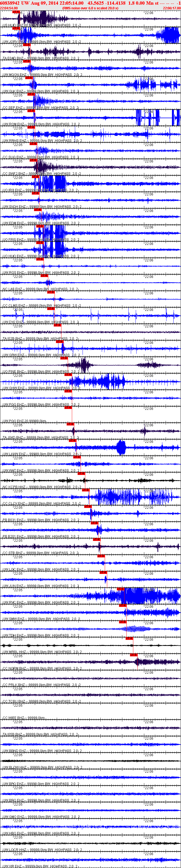181x868 pixels.
Task: Click the red pick marker above PB B201 EHZ trace
Action: pyautogui.click(x=95, y=523)
